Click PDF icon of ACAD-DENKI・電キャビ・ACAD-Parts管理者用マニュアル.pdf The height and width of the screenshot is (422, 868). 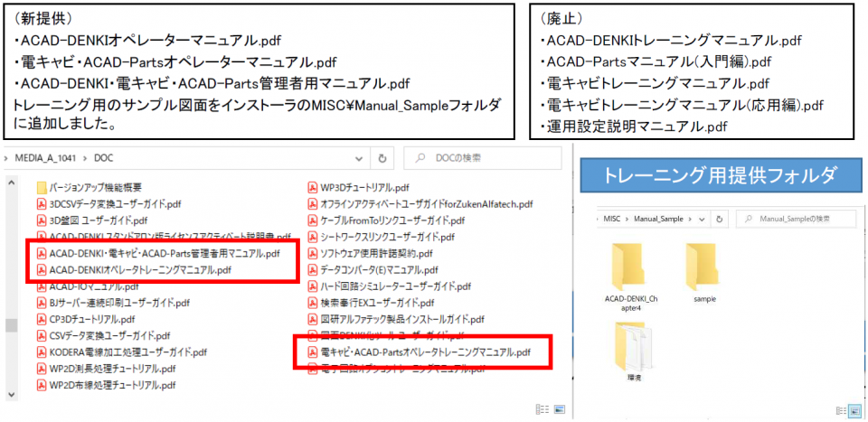pyautogui.click(x=41, y=254)
